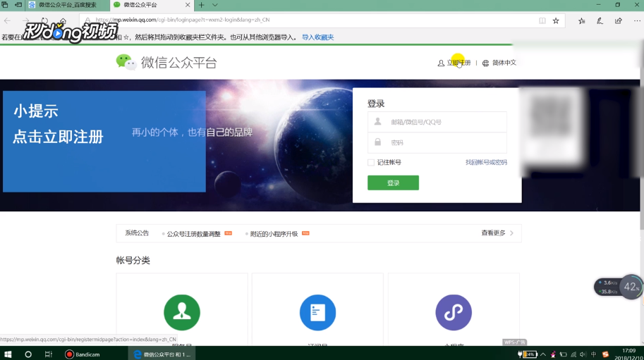Image resolution: width=644 pixels, height=360 pixels.
Task: Click the set tabs aside icon
Action: point(18,5)
